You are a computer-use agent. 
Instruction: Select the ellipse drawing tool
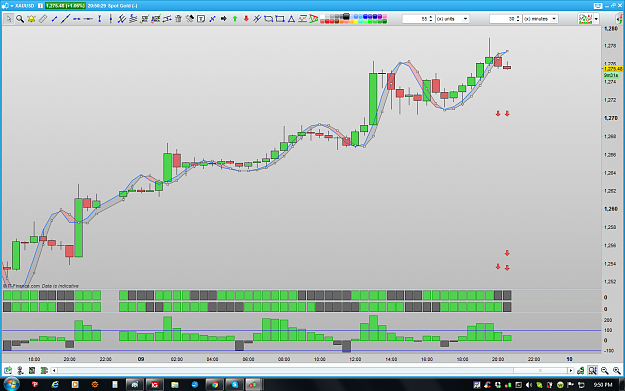point(269,19)
